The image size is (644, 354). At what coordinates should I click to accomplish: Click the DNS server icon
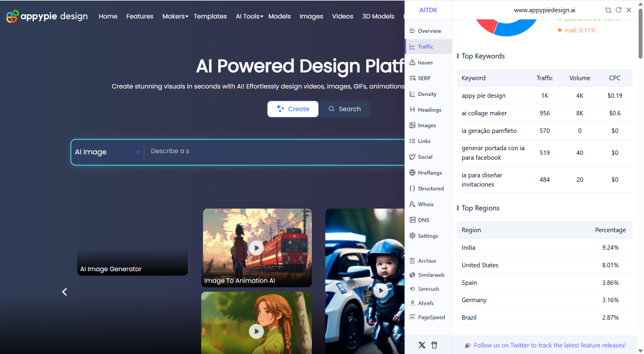413,220
